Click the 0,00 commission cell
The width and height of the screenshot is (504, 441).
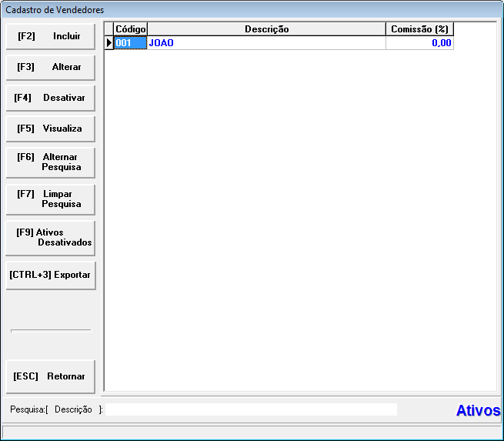pyautogui.click(x=419, y=43)
